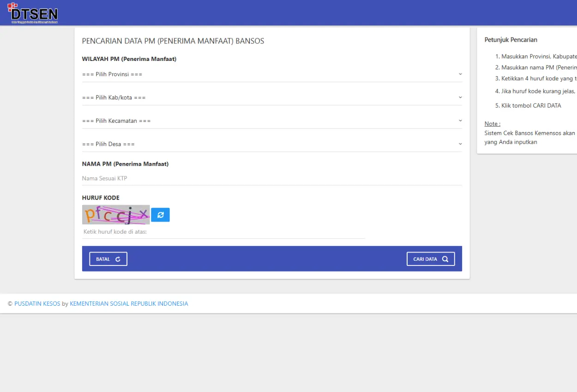This screenshot has width=577, height=392.
Task: Click instruction step about Masukkan Provinsi
Action: [x=535, y=56]
